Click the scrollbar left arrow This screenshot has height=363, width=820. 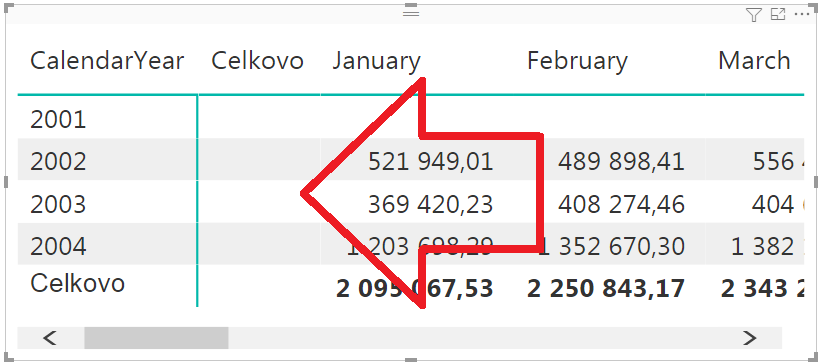pos(50,338)
